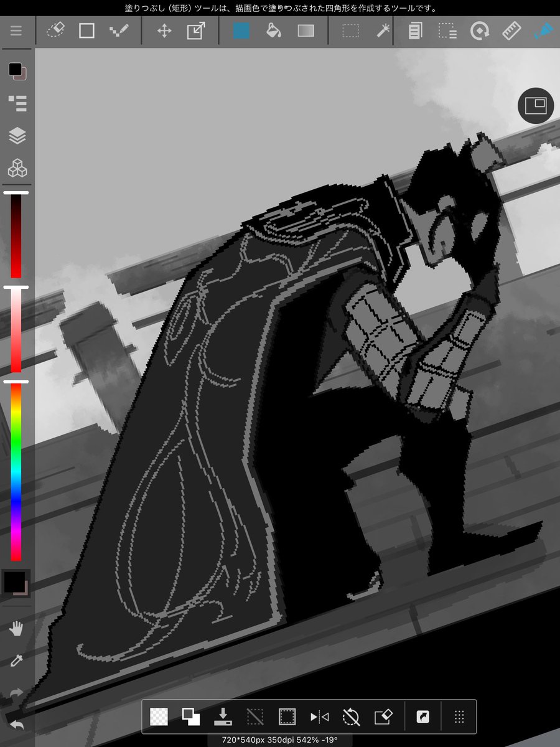
Task: Open the ruler tool
Action: pyautogui.click(x=511, y=31)
